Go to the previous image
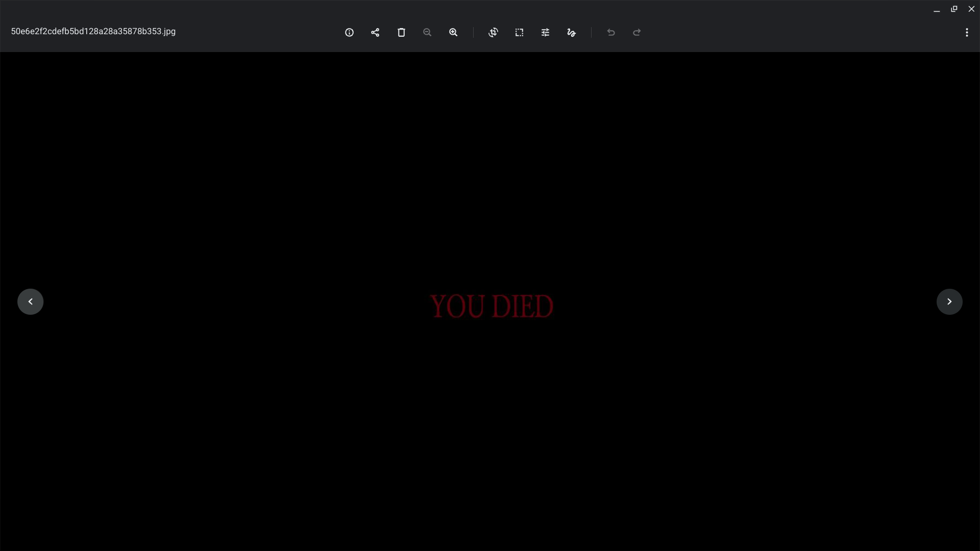Viewport: 980px width, 551px height. (31, 302)
